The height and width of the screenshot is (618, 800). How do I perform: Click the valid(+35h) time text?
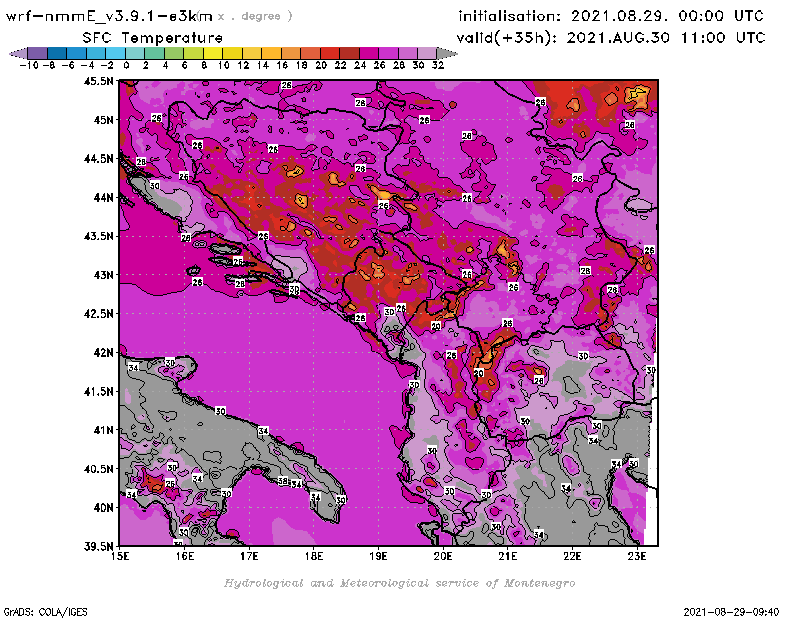(611, 38)
